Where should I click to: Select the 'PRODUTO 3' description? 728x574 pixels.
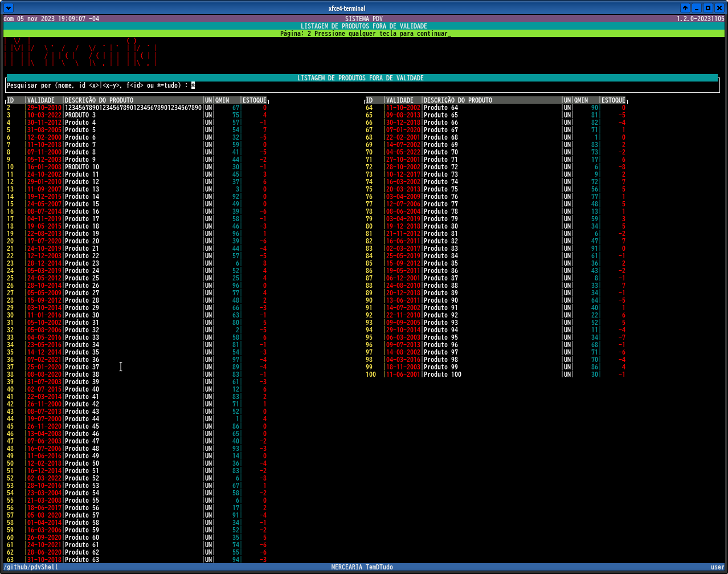coord(80,115)
